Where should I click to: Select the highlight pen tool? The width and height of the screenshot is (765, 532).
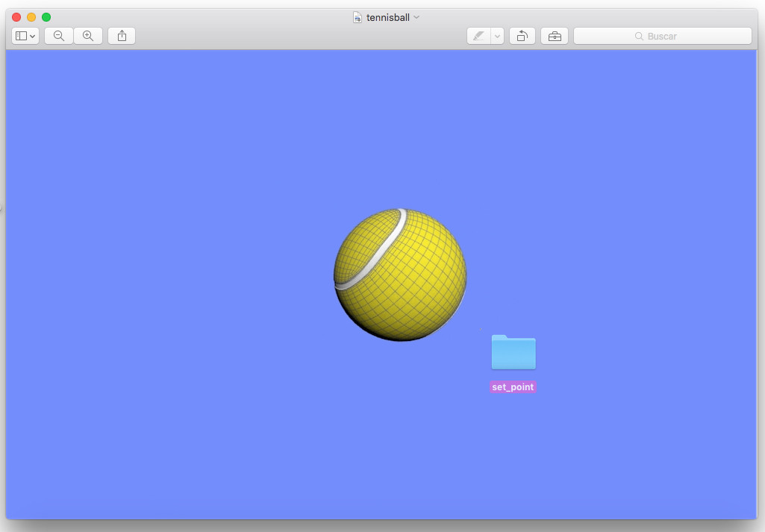tap(478, 36)
